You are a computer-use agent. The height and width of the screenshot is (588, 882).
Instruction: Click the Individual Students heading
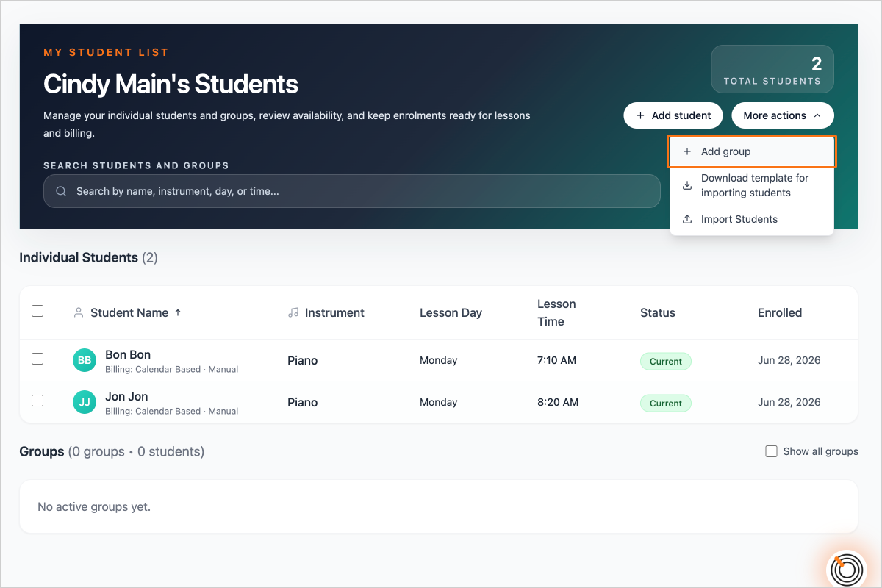79,257
